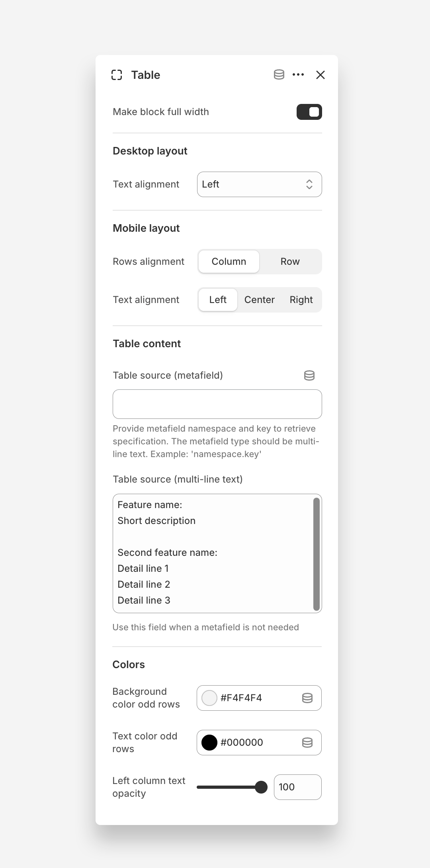Connect dynamic source for Table source metafield

tap(309, 375)
